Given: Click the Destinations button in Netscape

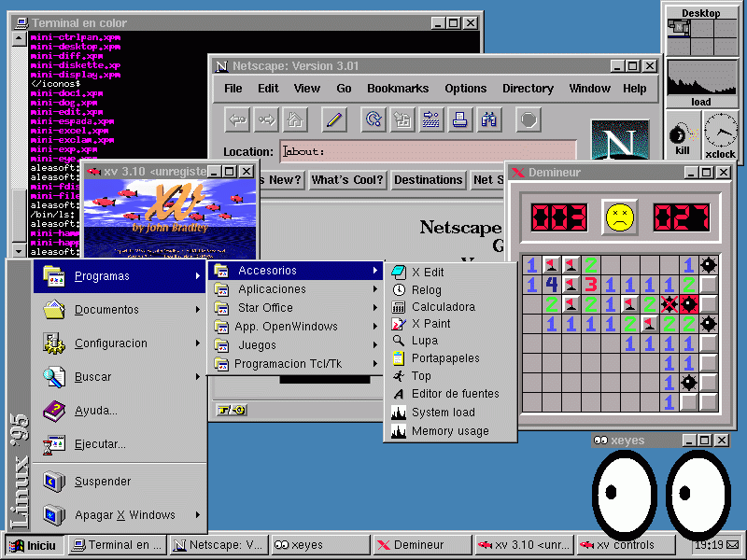Looking at the screenshot, I should [x=428, y=180].
